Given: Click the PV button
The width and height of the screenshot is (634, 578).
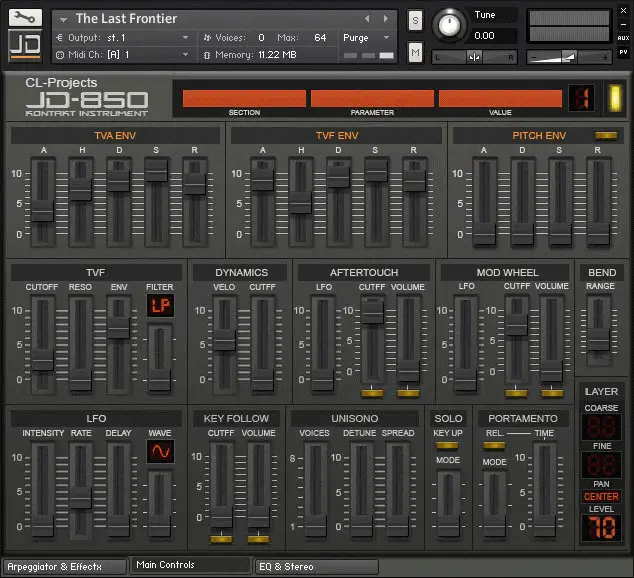Looking at the screenshot, I should click(x=623, y=52).
